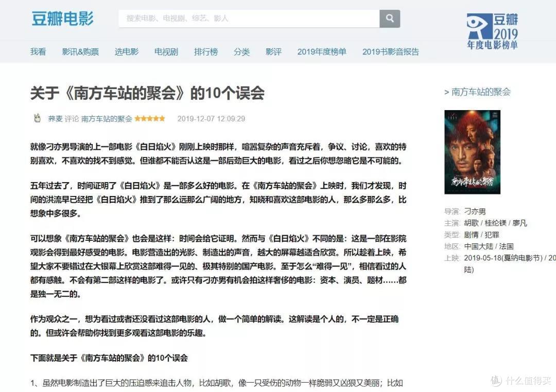Viewport: 556px width, 392px height.
Task: Click reviewer name 荞麦
Action: click(x=55, y=119)
